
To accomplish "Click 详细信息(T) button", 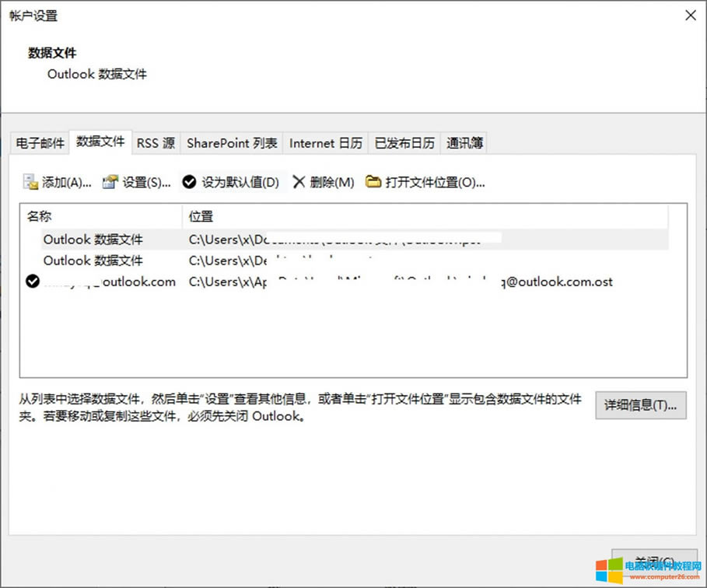I will pyautogui.click(x=641, y=405).
